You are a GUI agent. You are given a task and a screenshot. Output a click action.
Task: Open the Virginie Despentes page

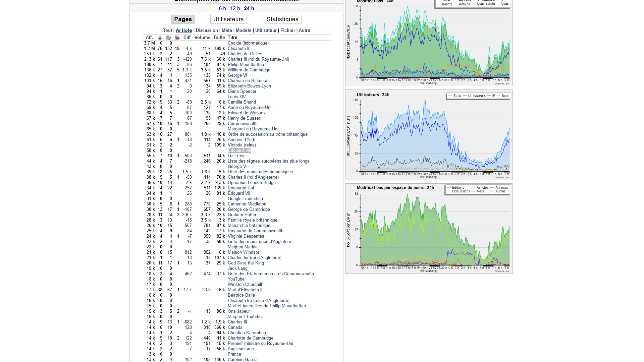point(246,236)
